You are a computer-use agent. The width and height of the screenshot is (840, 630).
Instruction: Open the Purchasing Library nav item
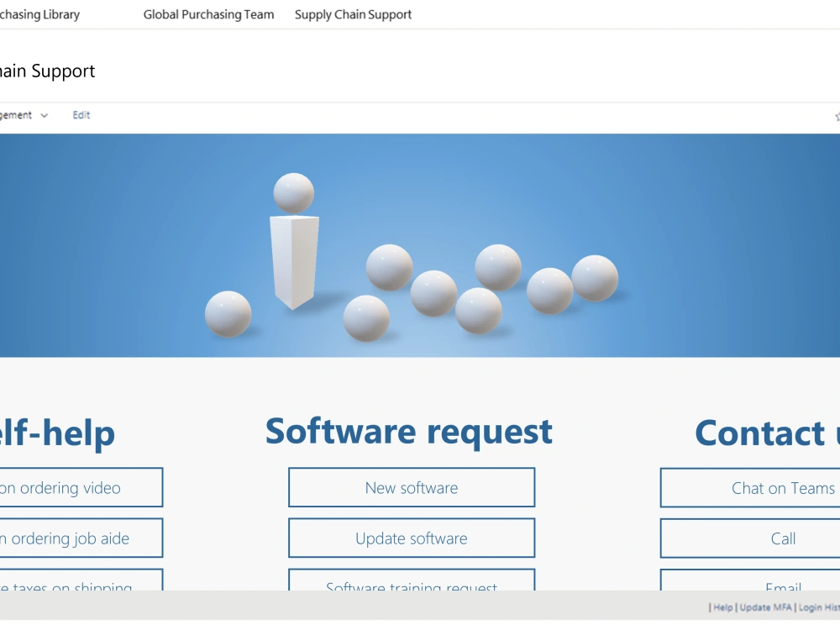[39, 14]
